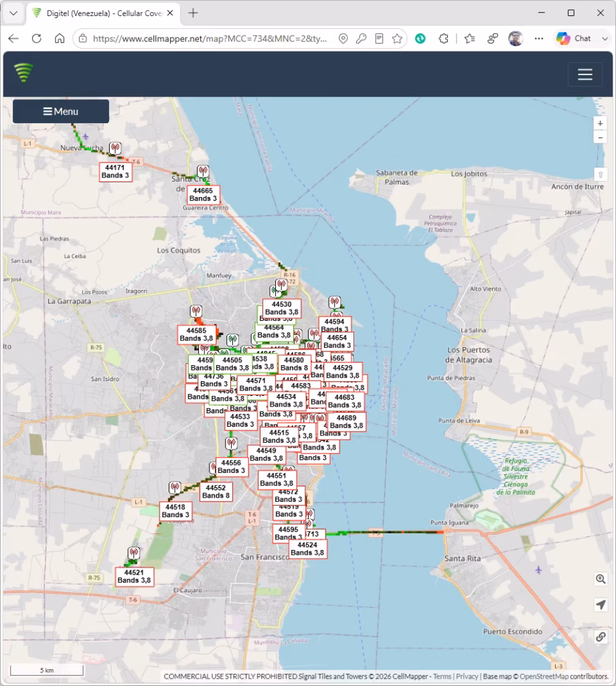
Task: Select tower label 44551 Bands 3,8
Action: (277, 480)
